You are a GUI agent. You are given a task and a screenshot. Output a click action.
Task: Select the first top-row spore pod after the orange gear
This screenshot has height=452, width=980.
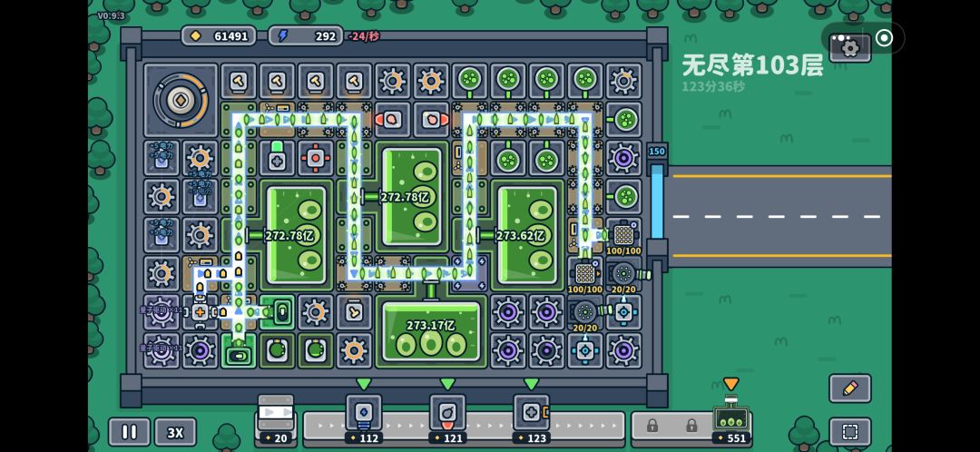tap(469, 81)
